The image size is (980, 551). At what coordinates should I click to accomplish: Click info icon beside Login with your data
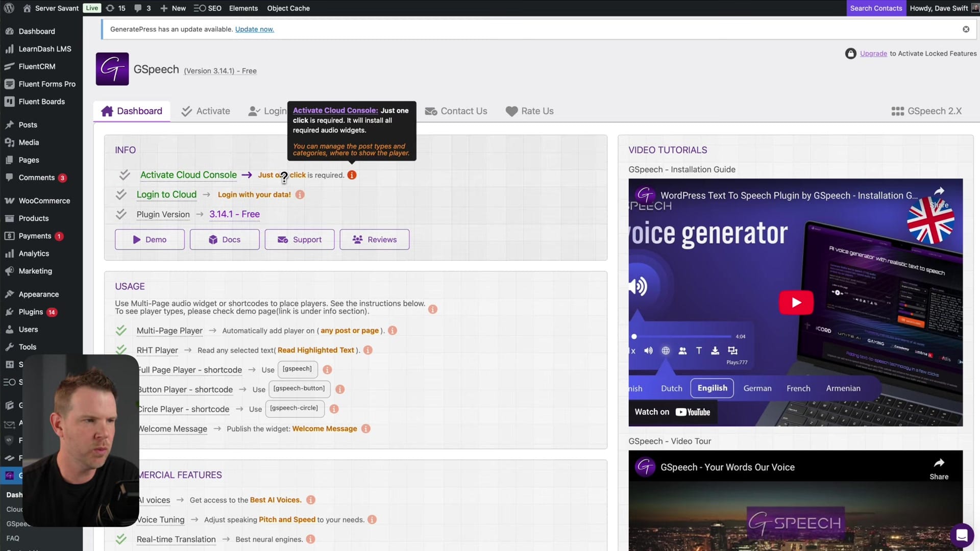tap(300, 194)
